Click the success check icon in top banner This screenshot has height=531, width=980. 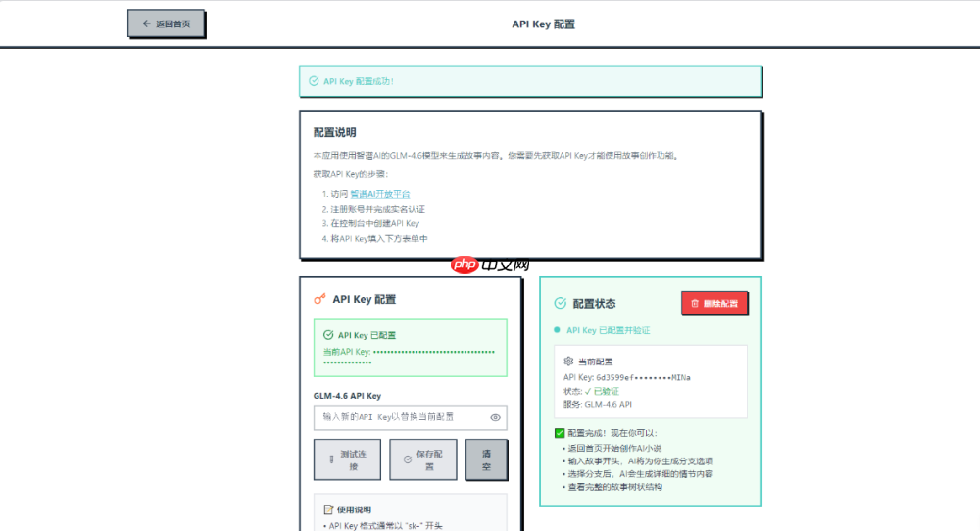pyautogui.click(x=314, y=81)
